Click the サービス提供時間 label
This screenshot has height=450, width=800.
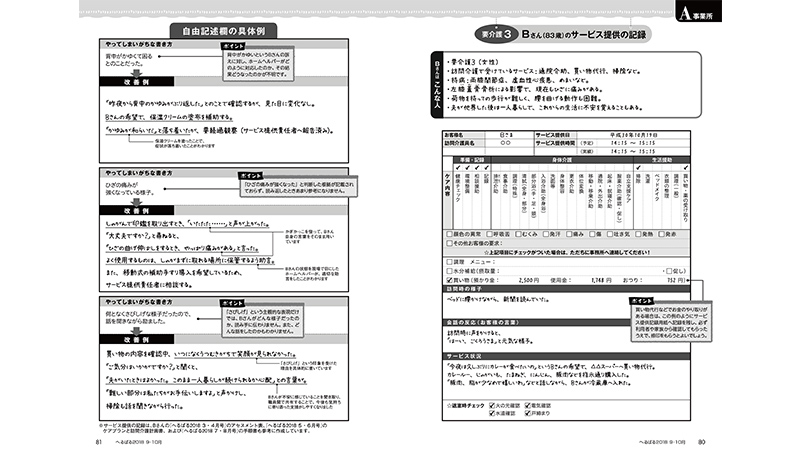(x=555, y=143)
